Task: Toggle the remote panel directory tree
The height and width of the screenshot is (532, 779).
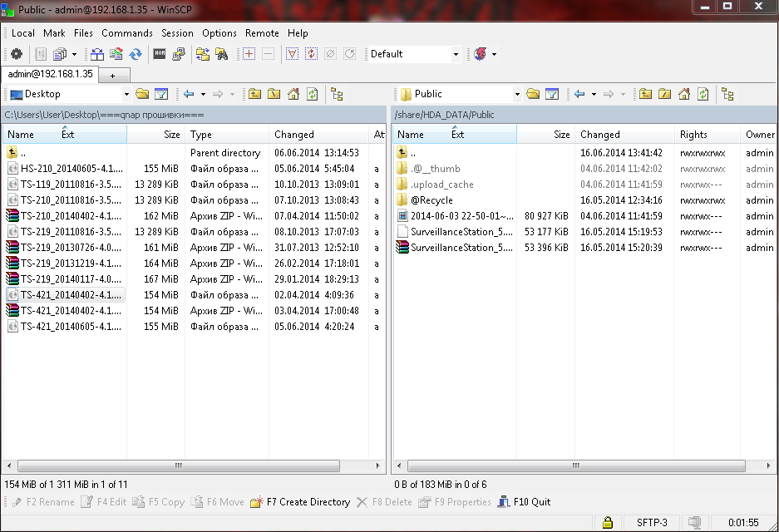Action: (727, 94)
